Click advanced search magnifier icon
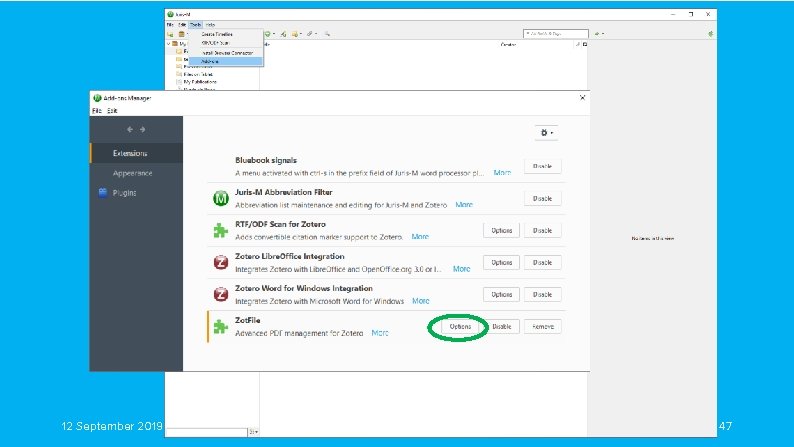The image size is (794, 447). coord(327,34)
